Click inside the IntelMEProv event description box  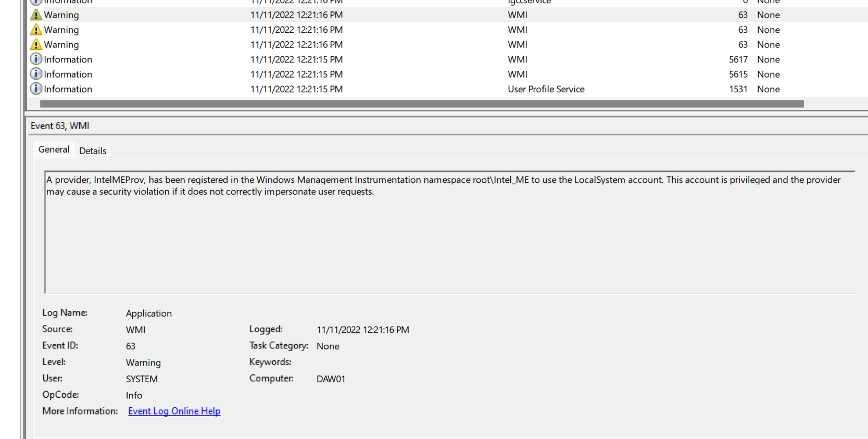450,232
